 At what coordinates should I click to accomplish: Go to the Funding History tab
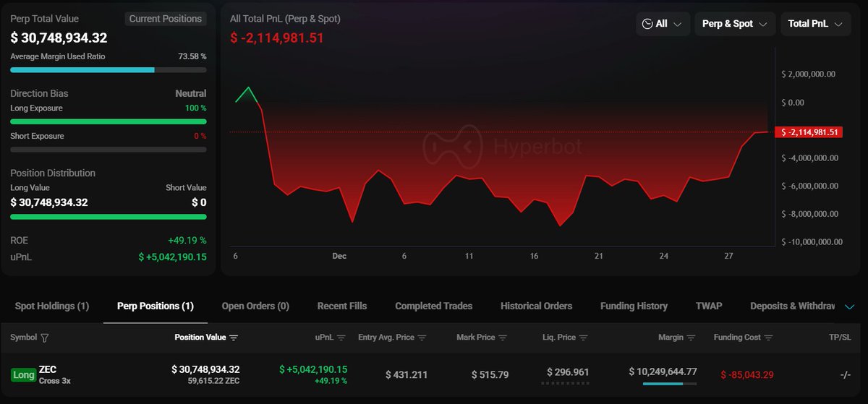coord(634,306)
